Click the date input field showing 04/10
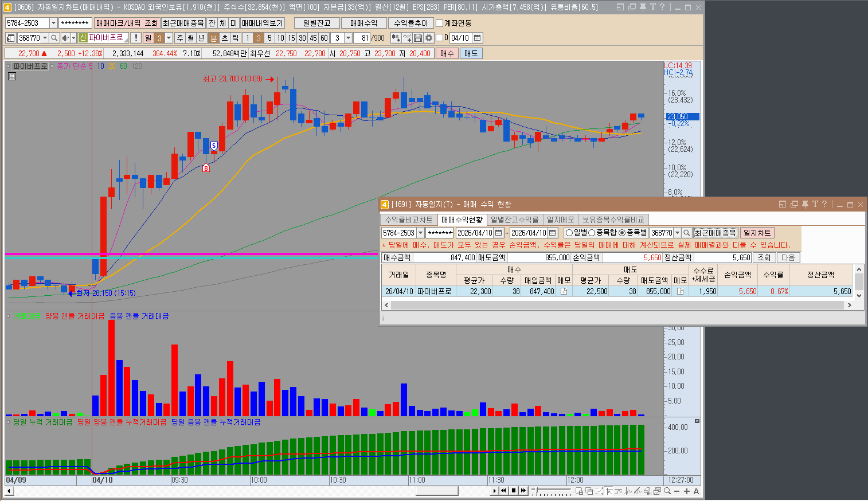 click(x=460, y=38)
